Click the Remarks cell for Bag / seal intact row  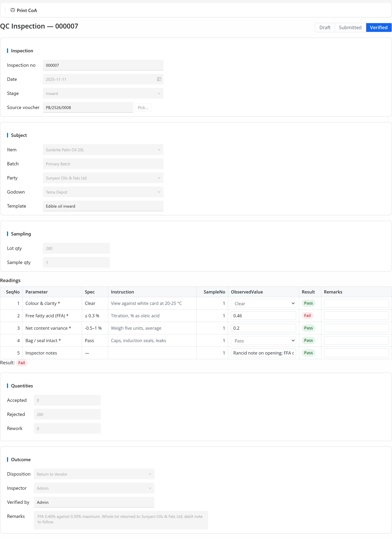356,341
